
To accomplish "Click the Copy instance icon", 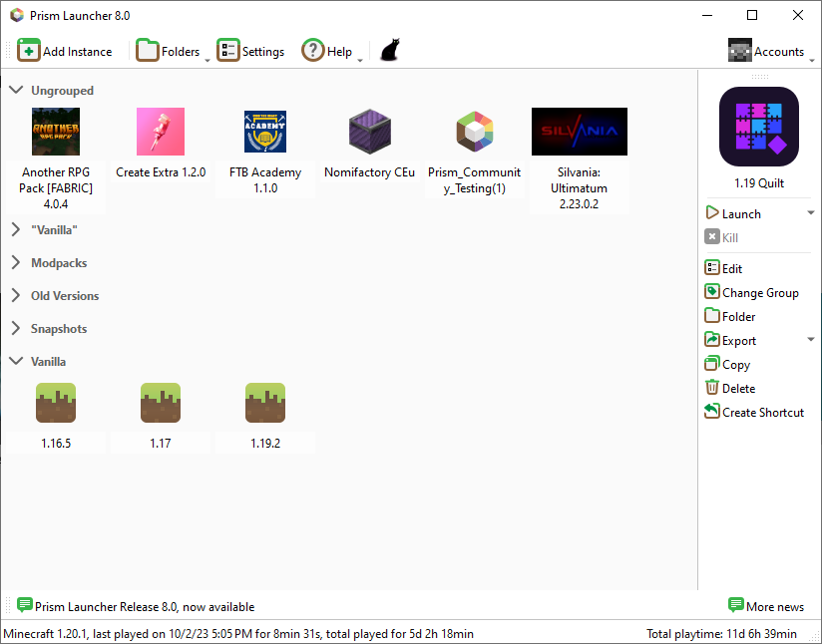I will (x=710, y=364).
